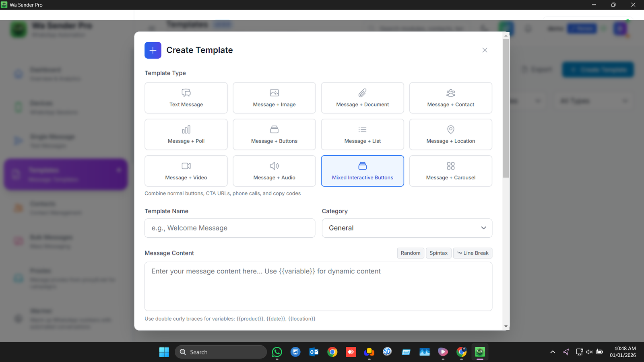Choose the Message + Poll template type
Image resolution: width=644 pixels, height=362 pixels.
coord(186,134)
